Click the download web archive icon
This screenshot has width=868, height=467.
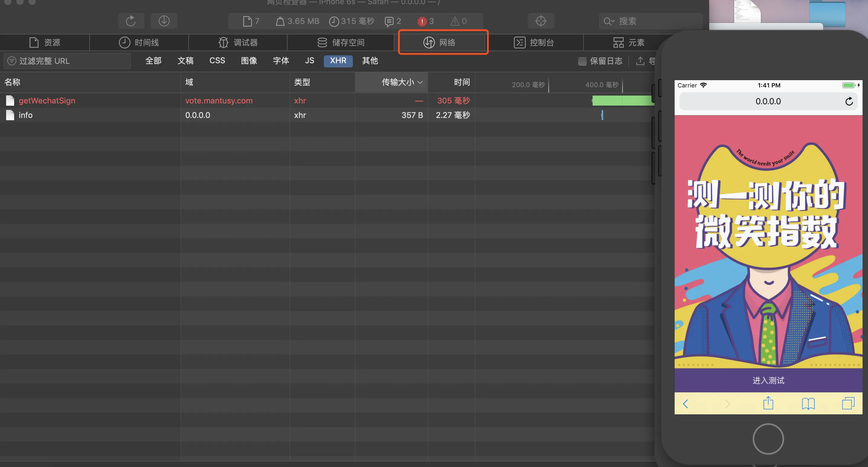(x=164, y=21)
